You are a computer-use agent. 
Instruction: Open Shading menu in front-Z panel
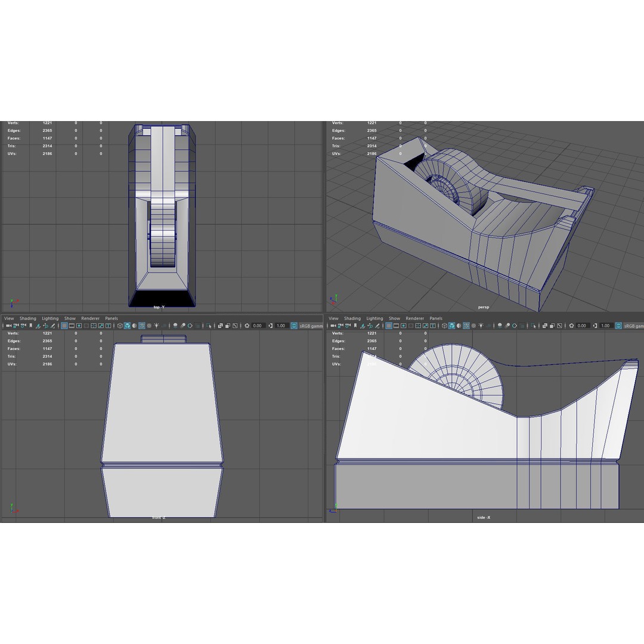(x=27, y=318)
